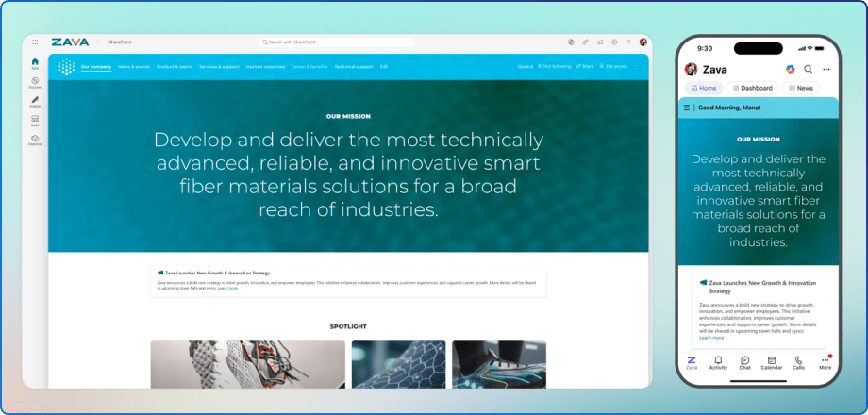This screenshot has height=415, width=868.
Task: Tap Calls in the phone bottom bar
Action: click(798, 362)
